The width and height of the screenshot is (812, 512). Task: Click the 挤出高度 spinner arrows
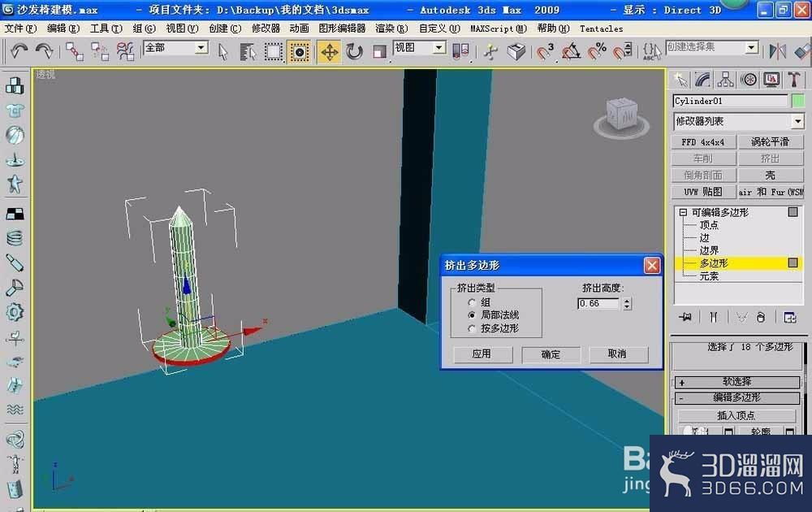click(x=627, y=304)
